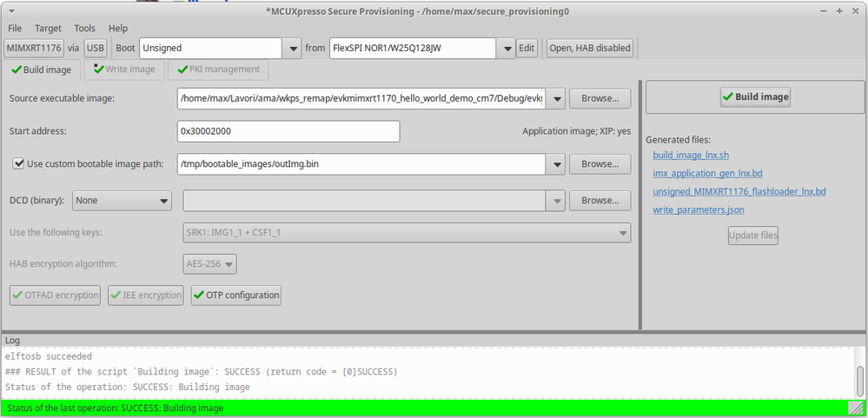Browse for source executable image

[x=600, y=98]
